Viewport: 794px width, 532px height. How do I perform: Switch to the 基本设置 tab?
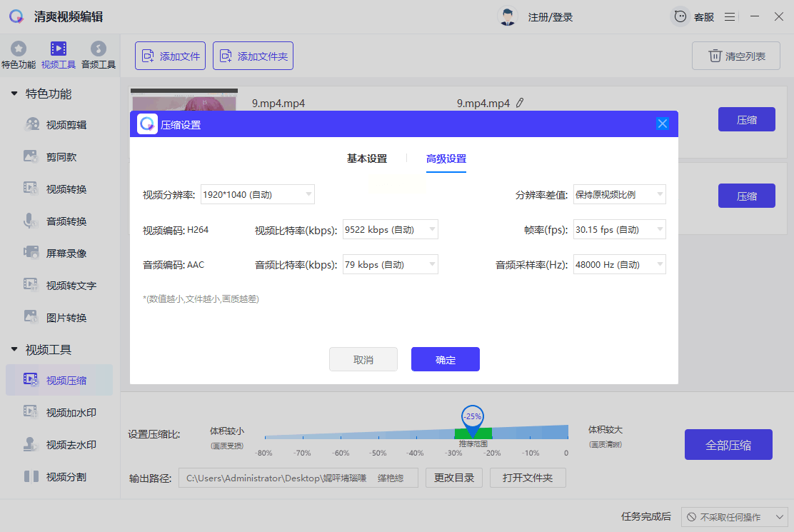pos(366,159)
